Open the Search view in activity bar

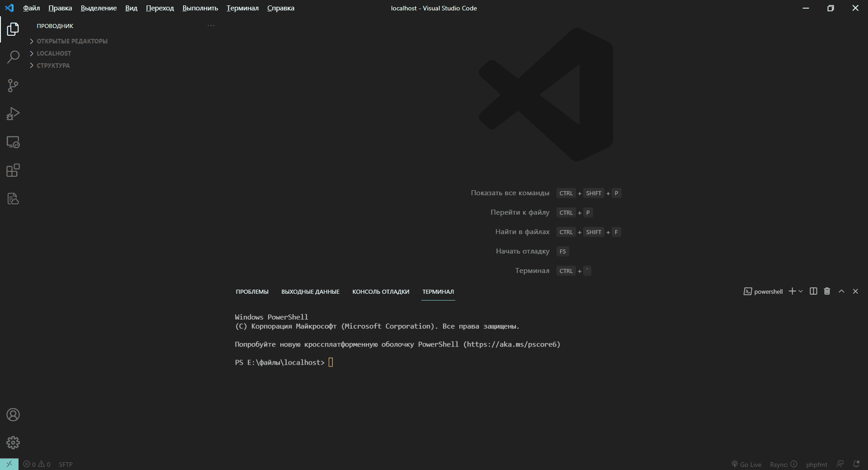click(13, 57)
